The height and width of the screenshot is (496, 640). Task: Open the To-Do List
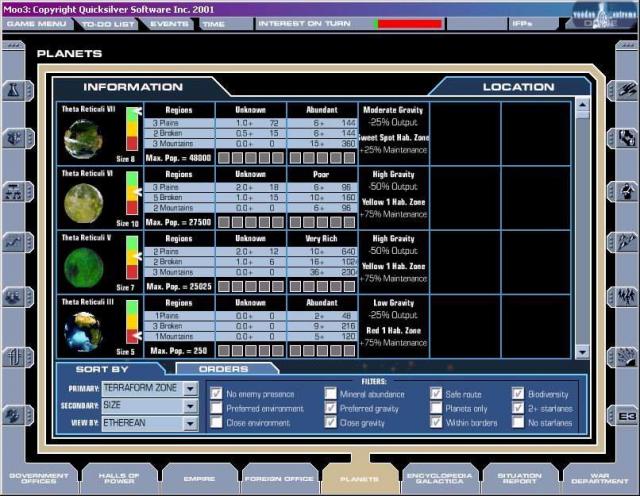tap(108, 24)
